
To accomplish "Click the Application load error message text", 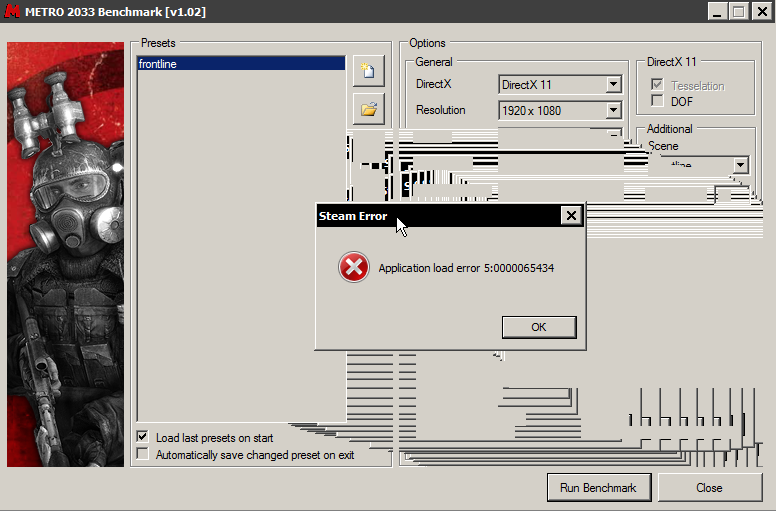I will [466, 268].
